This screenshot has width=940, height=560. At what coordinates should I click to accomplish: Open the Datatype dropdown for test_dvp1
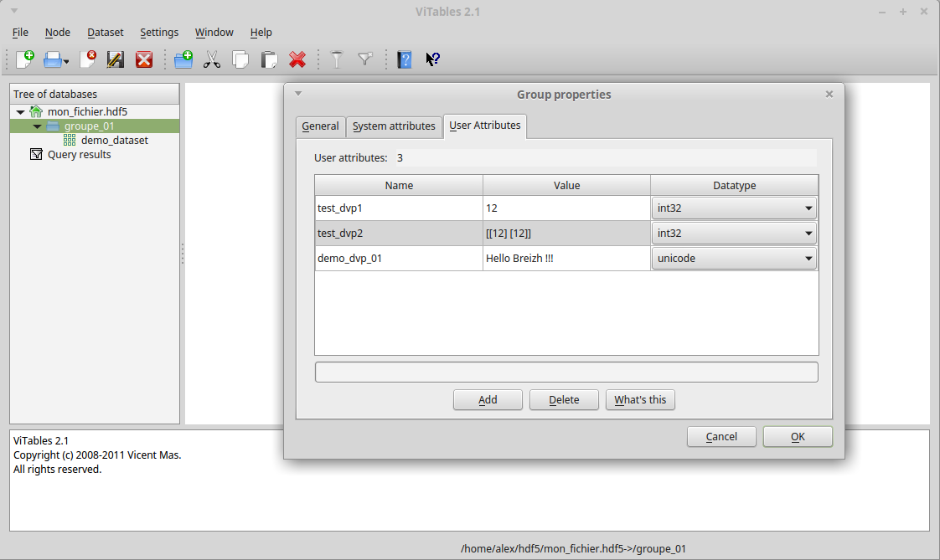pos(734,208)
